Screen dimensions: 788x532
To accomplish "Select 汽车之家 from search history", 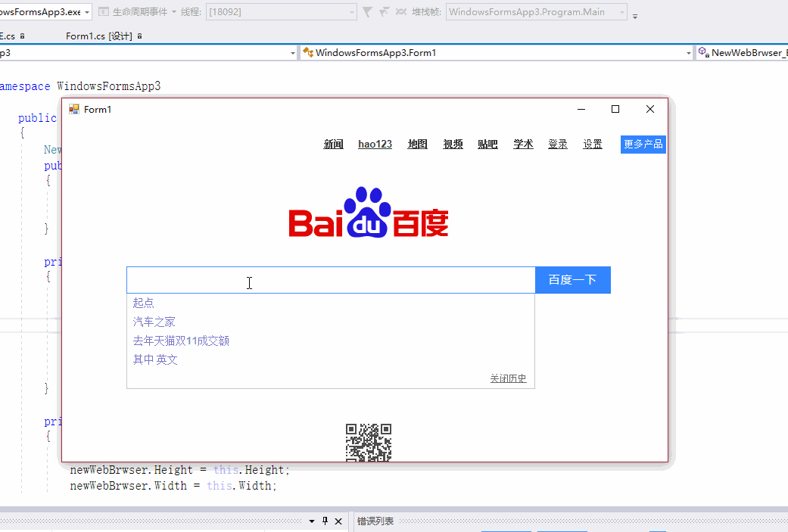I will pos(154,322).
